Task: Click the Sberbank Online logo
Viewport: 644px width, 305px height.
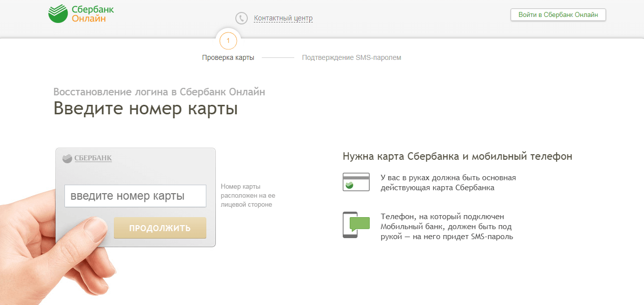Action: pos(81,13)
